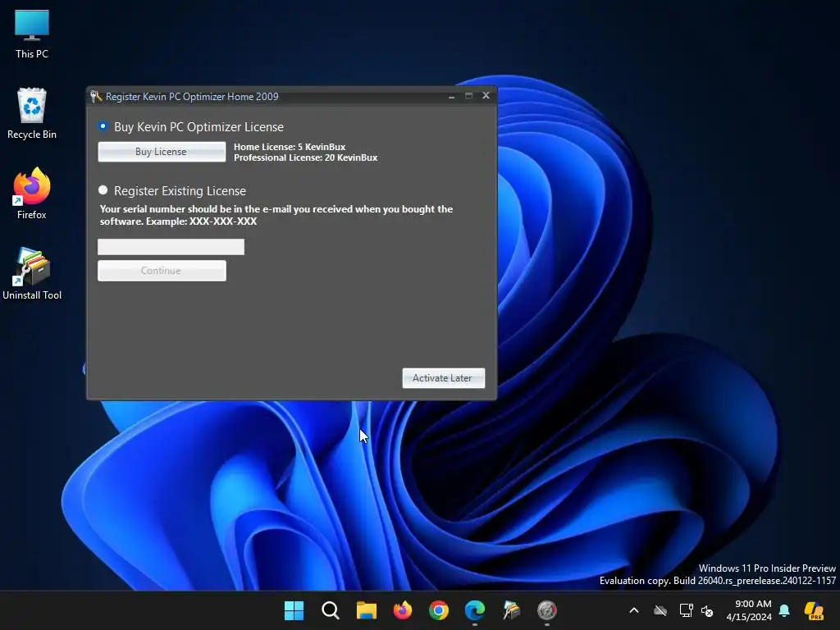Open Copilot preview icon in taskbar corner
Screen dimensions: 840x630
tap(814, 610)
